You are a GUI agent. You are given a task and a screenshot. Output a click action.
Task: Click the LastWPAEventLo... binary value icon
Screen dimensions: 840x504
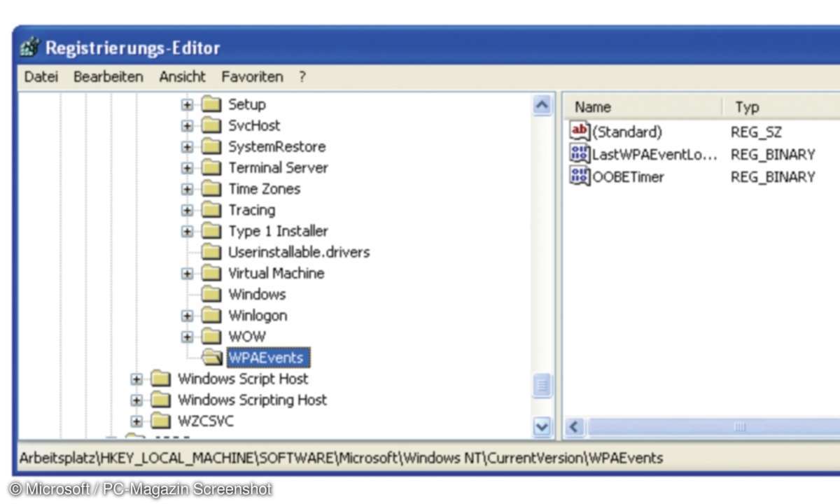(x=580, y=154)
